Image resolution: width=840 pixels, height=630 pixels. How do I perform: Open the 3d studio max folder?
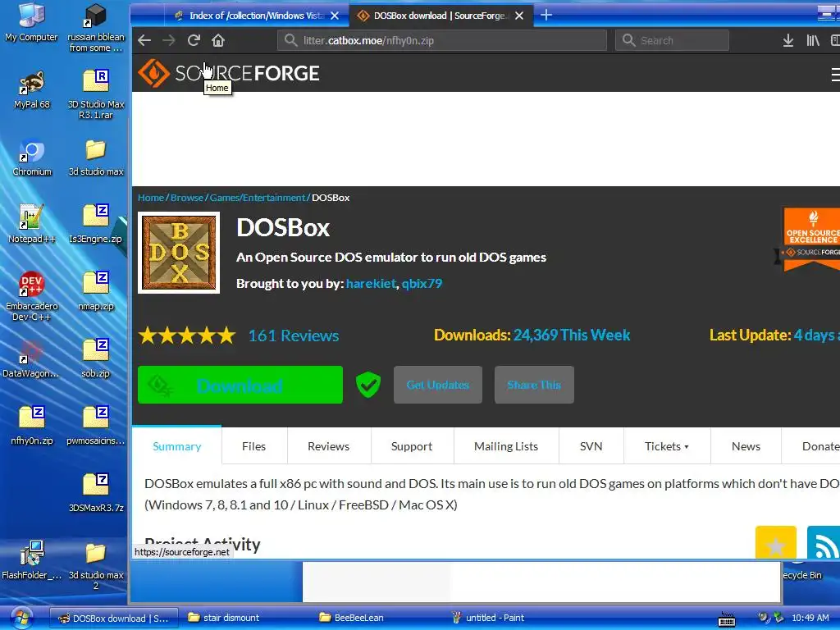coord(96,157)
